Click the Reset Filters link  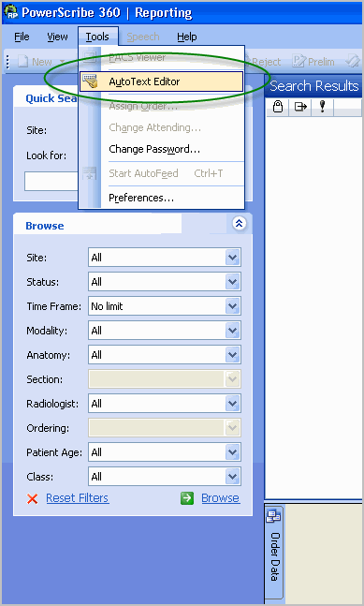(x=78, y=497)
